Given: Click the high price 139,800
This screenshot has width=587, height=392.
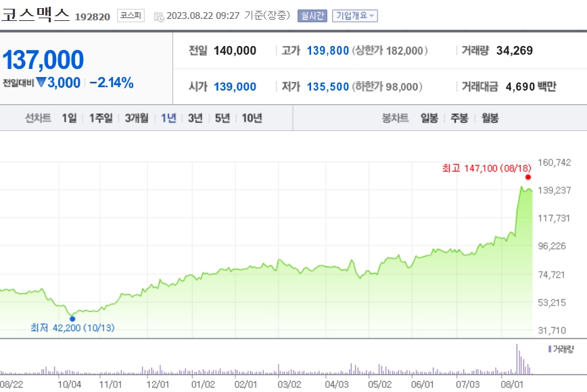Looking at the screenshot, I should point(328,51).
